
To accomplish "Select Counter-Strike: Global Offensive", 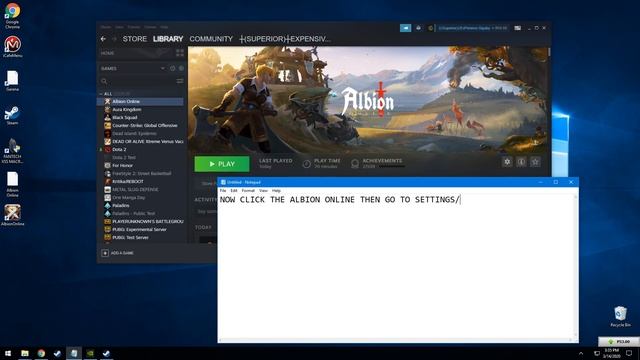I will tap(140, 125).
